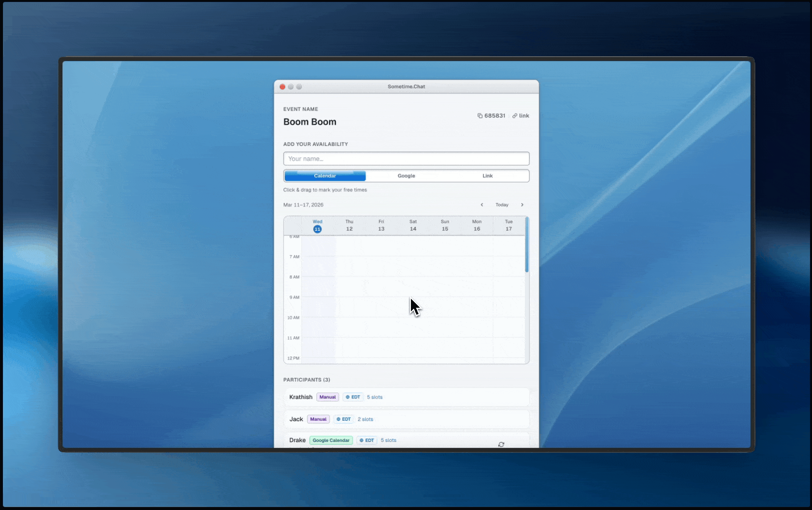Jump to Today in the calendar
Image resolution: width=812 pixels, height=510 pixels.
click(502, 205)
